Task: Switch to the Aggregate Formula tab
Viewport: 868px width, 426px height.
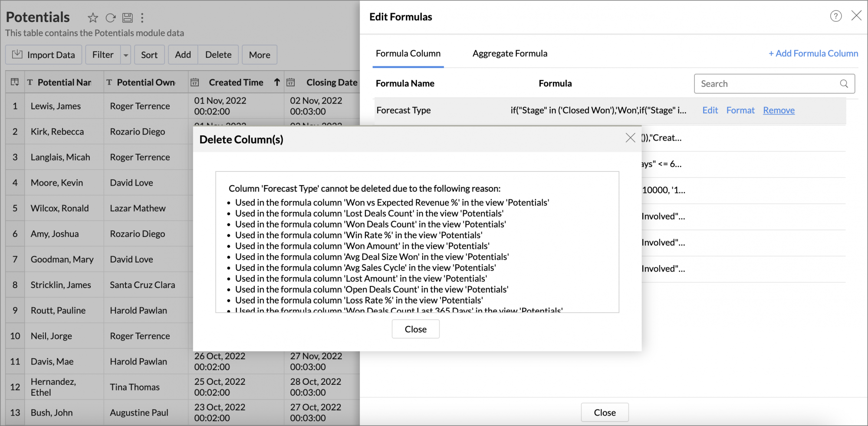Action: tap(510, 53)
